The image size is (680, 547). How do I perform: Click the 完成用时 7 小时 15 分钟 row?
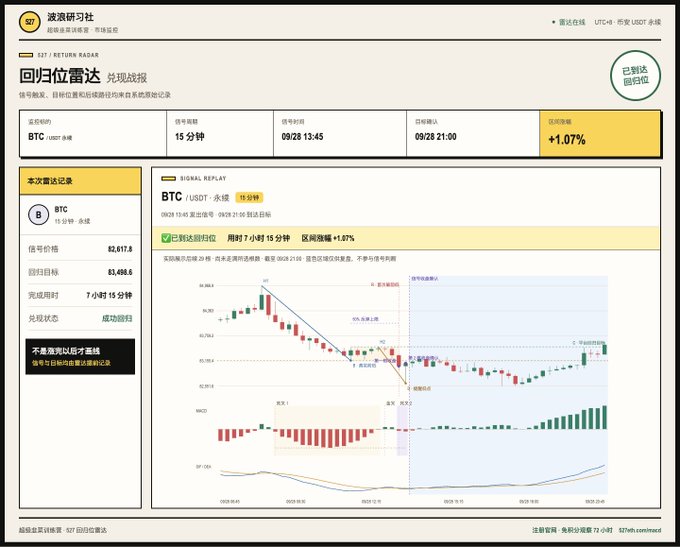80,295
